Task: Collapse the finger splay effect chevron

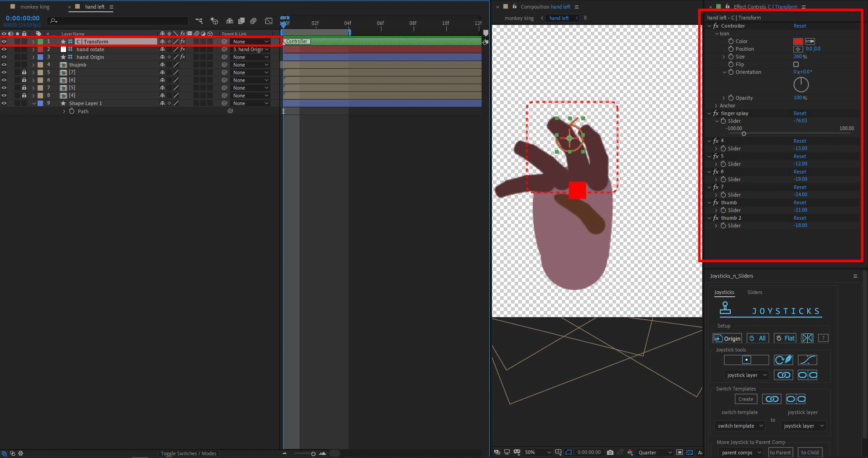Action: (x=709, y=113)
